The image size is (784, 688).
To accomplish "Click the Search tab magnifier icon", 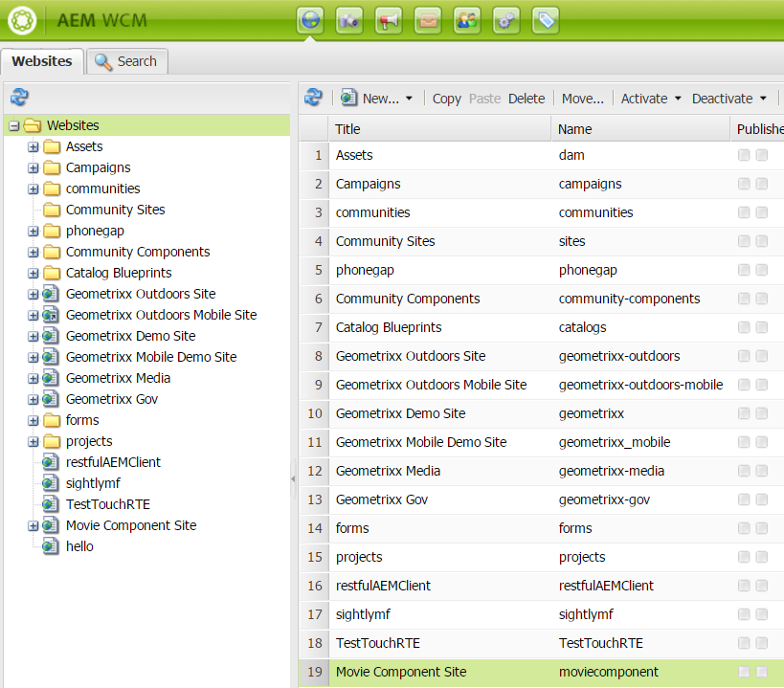I will [103, 62].
